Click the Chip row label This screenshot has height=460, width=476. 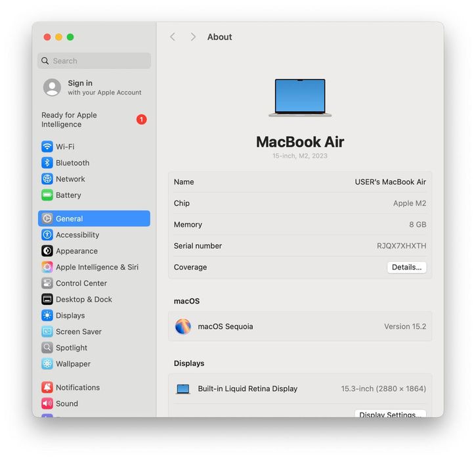click(x=181, y=203)
